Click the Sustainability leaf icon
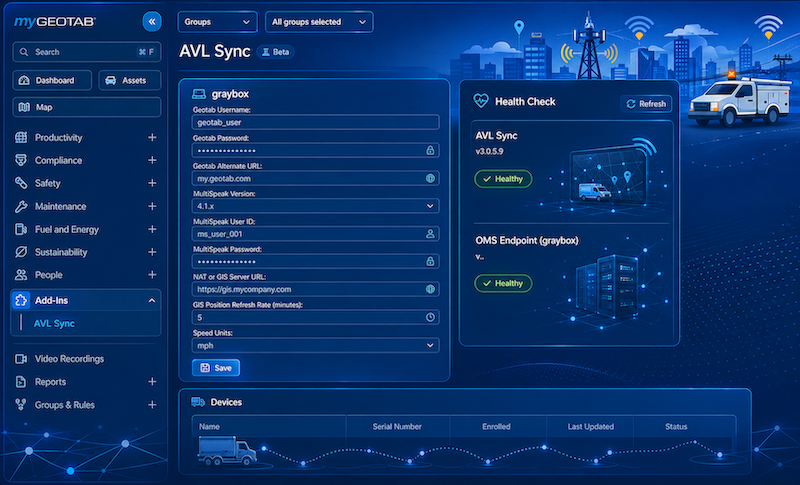 21,252
